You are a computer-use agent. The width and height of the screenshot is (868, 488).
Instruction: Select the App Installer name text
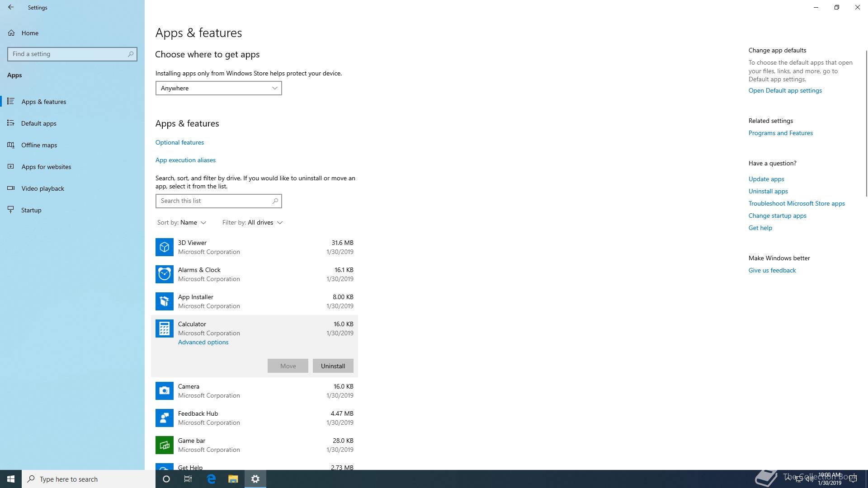tap(196, 297)
